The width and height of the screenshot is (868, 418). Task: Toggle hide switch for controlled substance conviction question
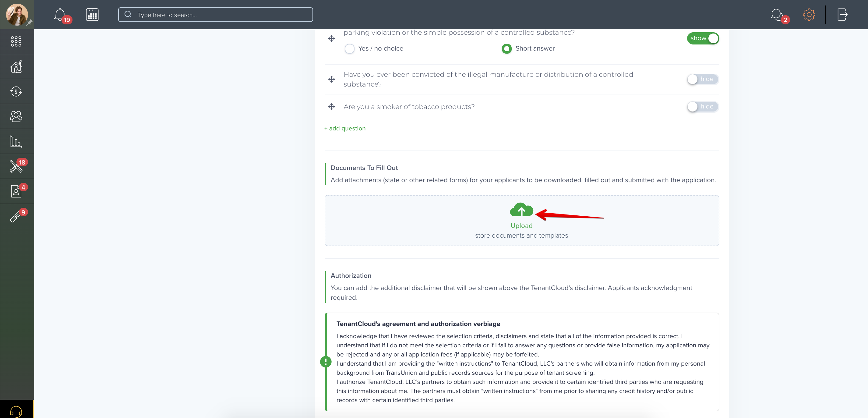(703, 79)
